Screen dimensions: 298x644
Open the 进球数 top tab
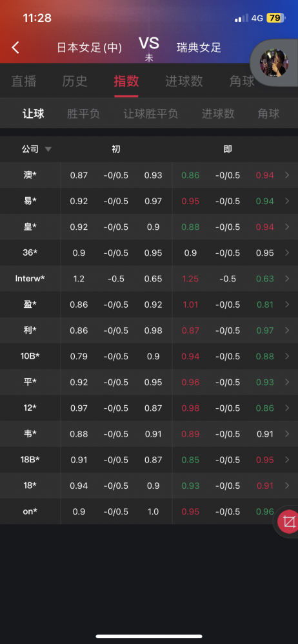[184, 81]
